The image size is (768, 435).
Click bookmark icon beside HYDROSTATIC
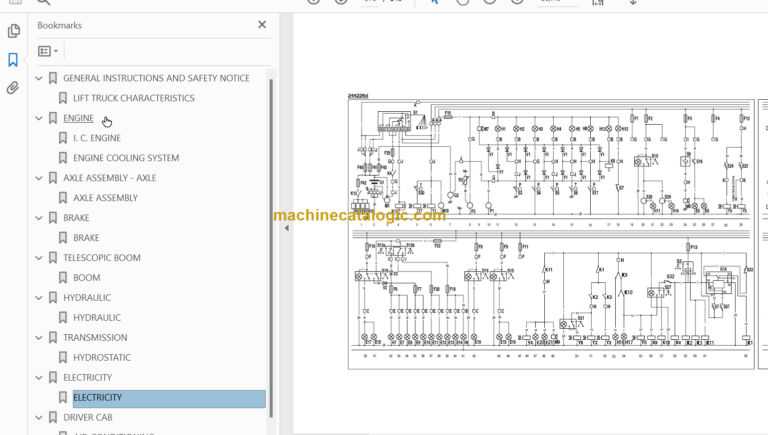(63, 357)
